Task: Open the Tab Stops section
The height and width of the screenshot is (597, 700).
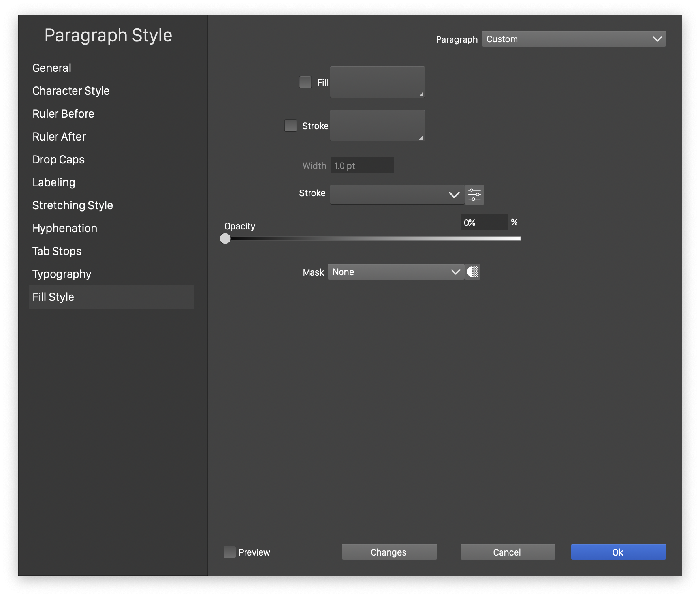Action: [x=57, y=251]
